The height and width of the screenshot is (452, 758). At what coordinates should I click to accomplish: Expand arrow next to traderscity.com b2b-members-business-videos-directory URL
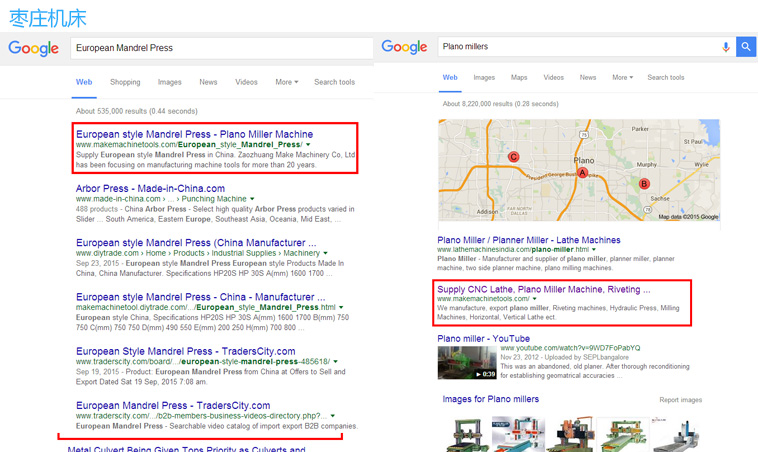(x=333, y=416)
